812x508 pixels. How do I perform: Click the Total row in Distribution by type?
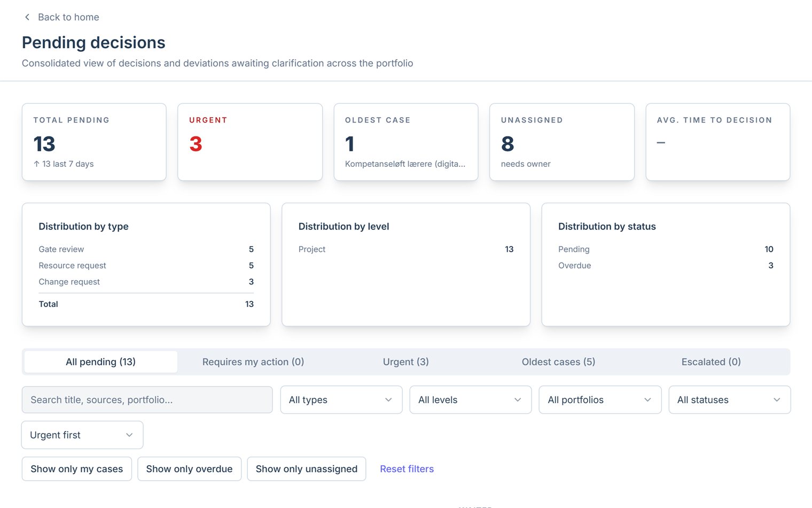point(146,304)
